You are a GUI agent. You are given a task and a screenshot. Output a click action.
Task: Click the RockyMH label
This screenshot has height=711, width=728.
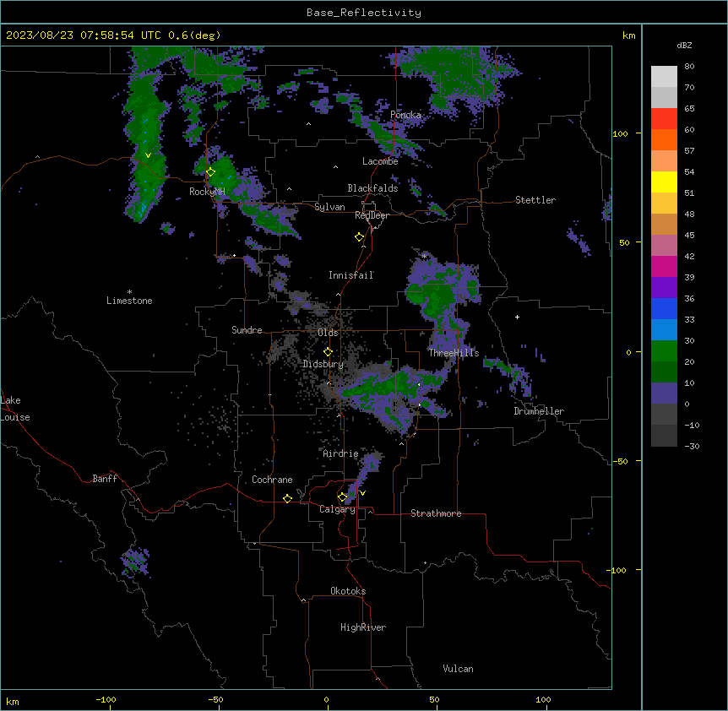(207, 192)
